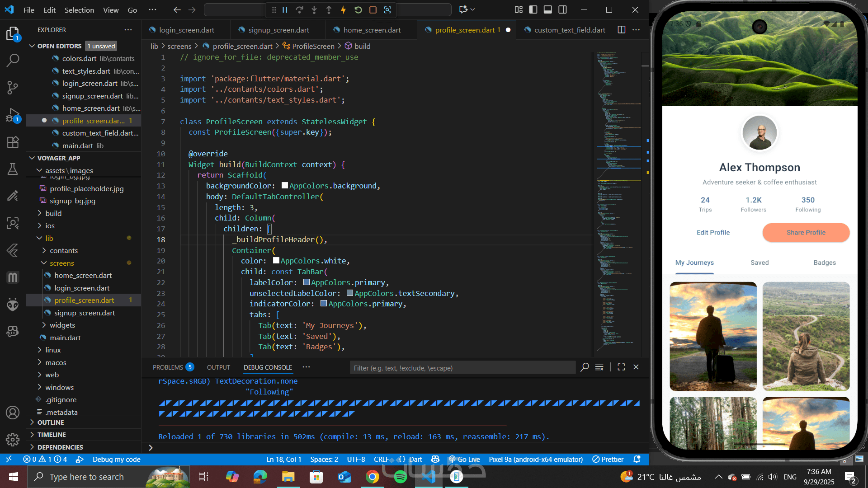868x488 pixels.
Task: Toggle the secondary side bar layout icon
Action: [562, 9]
